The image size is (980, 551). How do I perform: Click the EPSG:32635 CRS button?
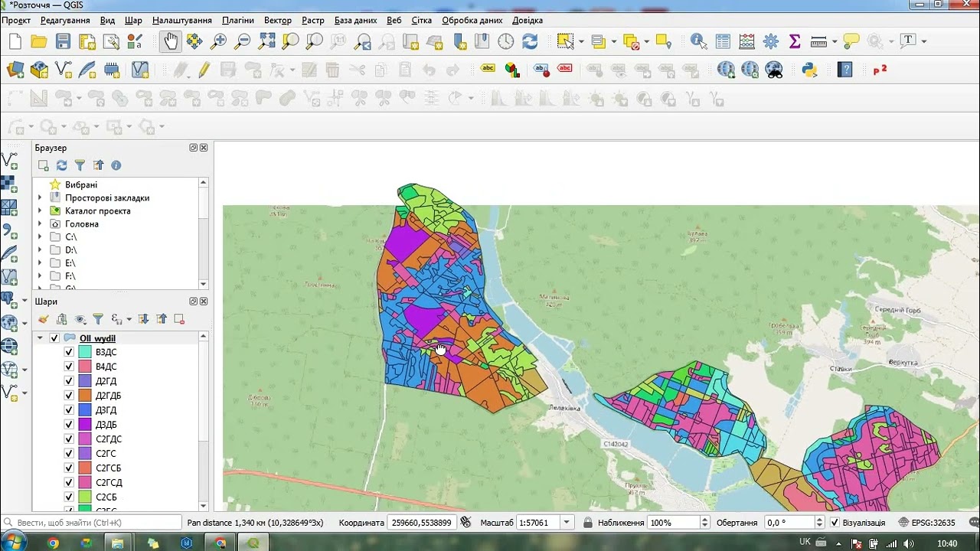click(x=926, y=523)
